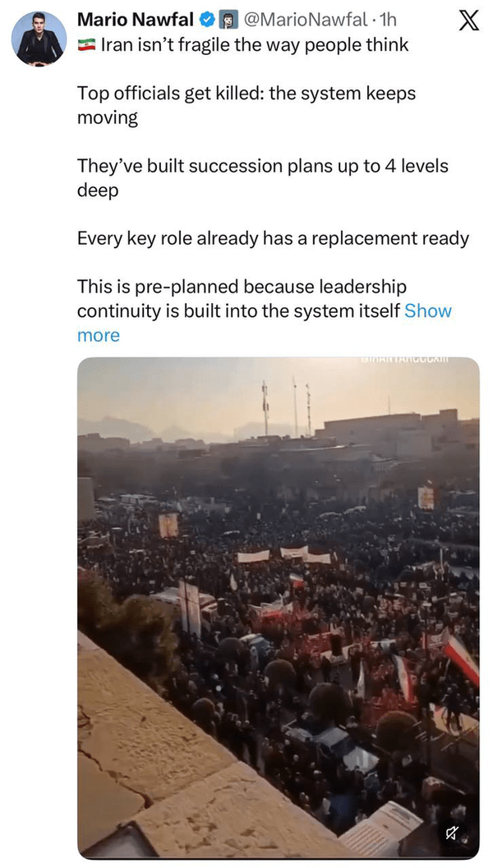493x868 pixels.
Task: Click the Iran flag emoji in the post
Action: click(86, 45)
